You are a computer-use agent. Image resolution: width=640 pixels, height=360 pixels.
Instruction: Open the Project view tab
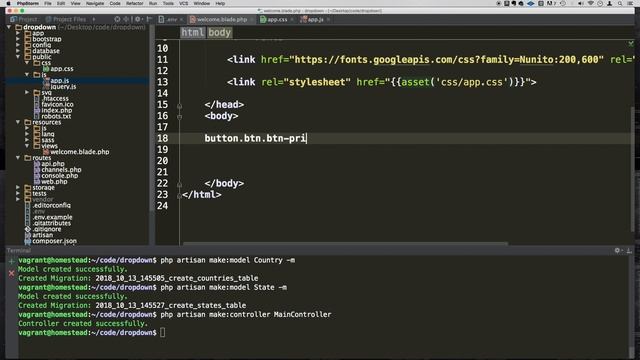tap(24, 19)
